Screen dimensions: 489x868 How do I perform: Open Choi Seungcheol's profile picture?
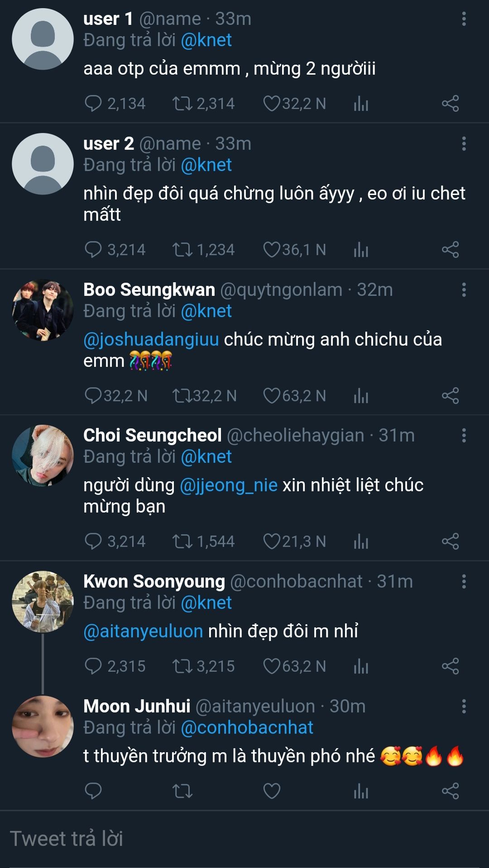(43, 455)
